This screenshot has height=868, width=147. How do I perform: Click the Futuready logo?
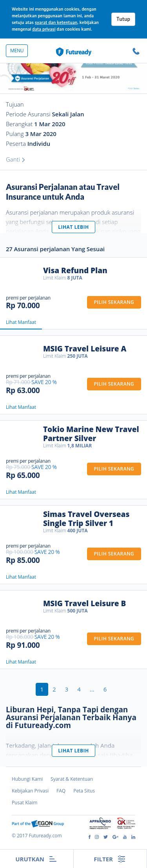coord(74,52)
